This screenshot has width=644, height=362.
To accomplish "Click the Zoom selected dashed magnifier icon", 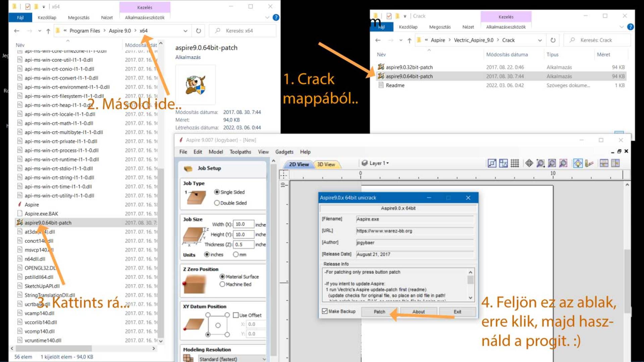I will 563,163.
